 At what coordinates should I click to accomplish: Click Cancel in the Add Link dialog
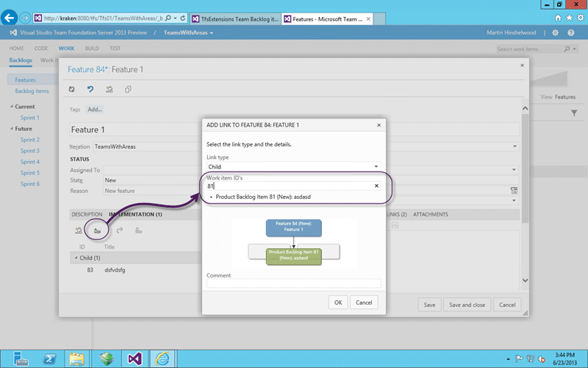364,302
